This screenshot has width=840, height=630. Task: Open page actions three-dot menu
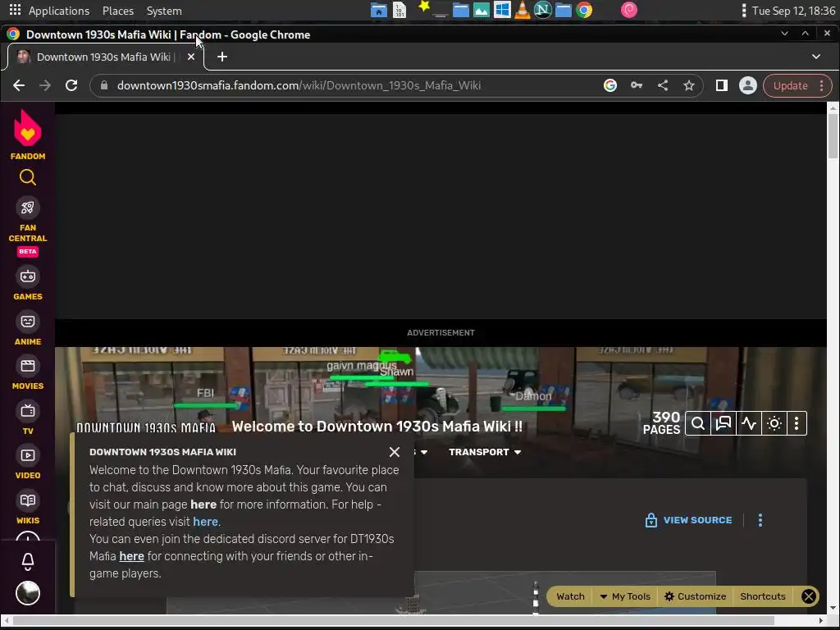(760, 520)
